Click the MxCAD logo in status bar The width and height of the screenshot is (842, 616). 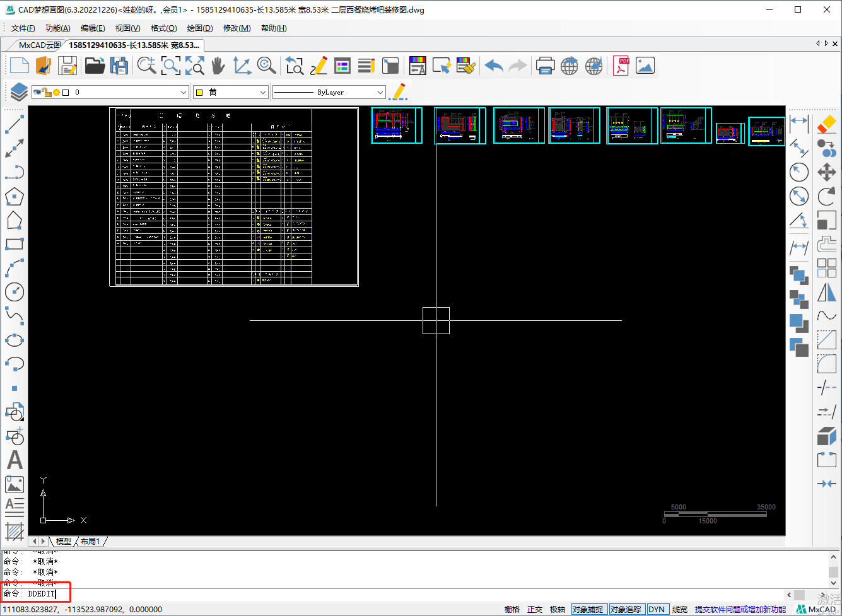click(817, 610)
